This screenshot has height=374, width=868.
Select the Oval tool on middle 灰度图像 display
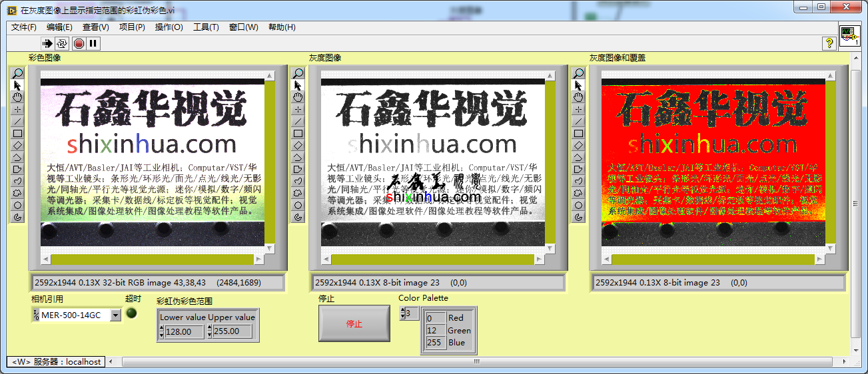pos(298,205)
